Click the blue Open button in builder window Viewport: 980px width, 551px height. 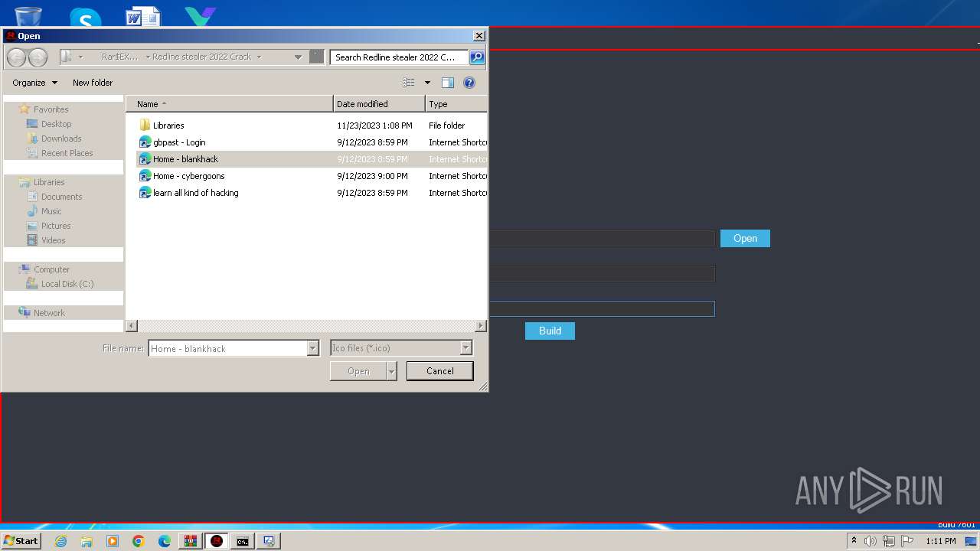(745, 239)
